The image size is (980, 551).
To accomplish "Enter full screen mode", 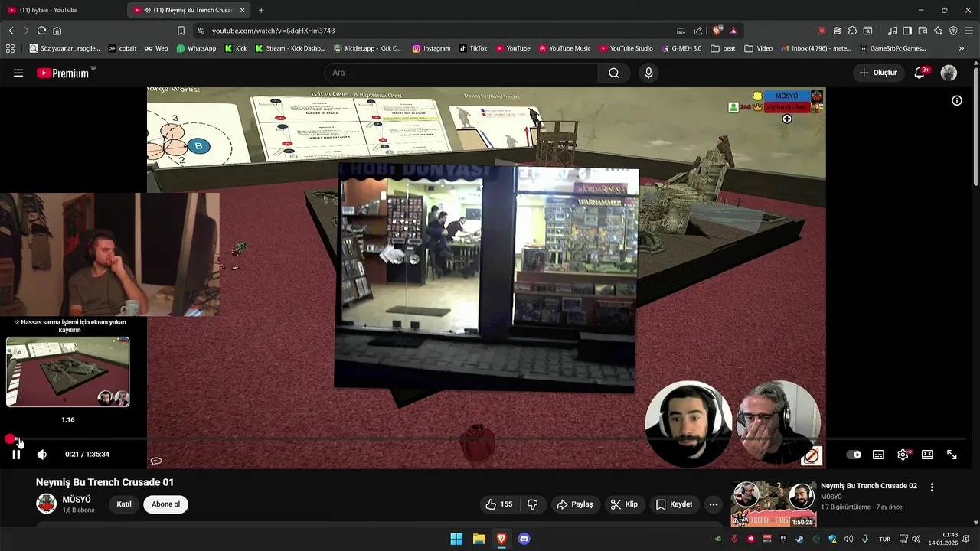I will [x=952, y=455].
